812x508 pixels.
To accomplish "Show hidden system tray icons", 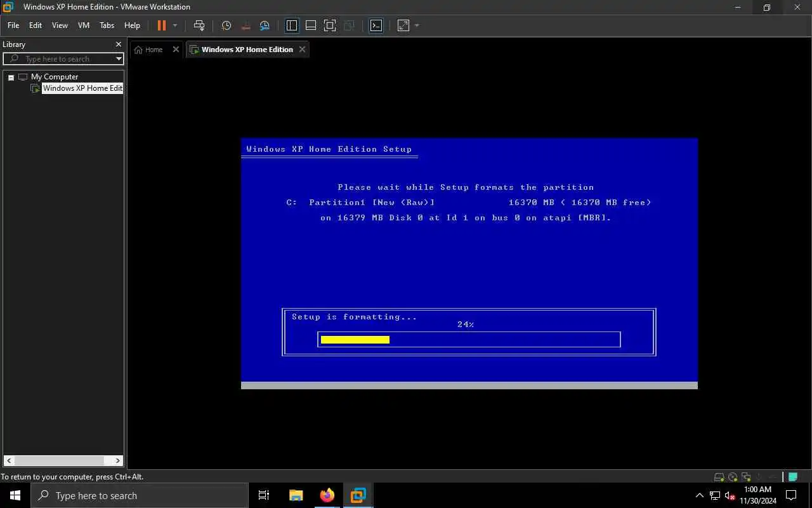I will click(x=700, y=495).
